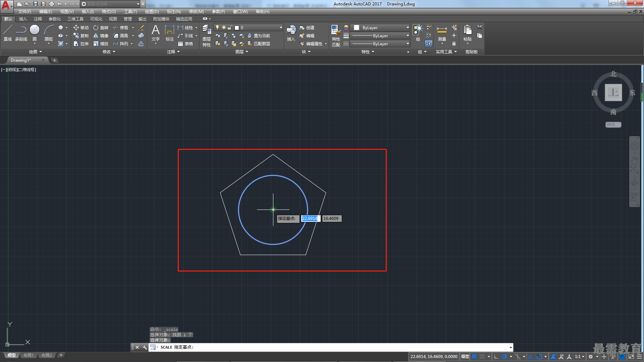Screen dimensions: 644x362
Task: Click the customize wrench icon in command line
Action: tap(145, 347)
